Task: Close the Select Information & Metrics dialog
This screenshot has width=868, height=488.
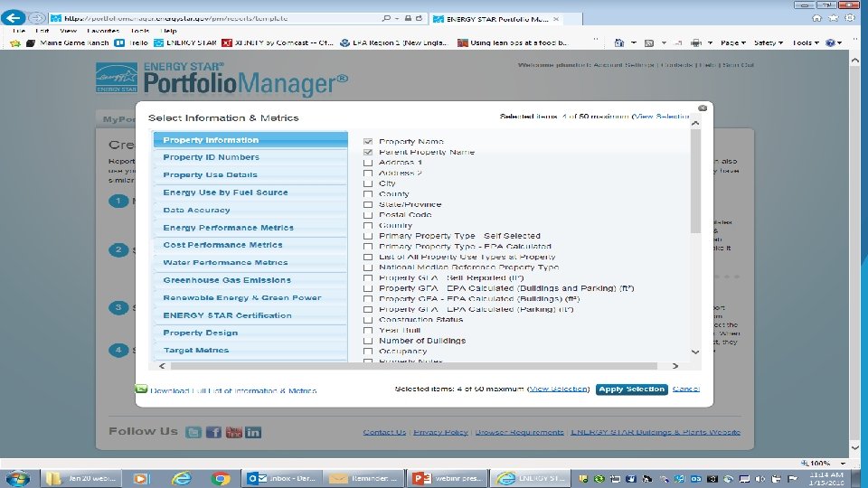Action: (703, 108)
